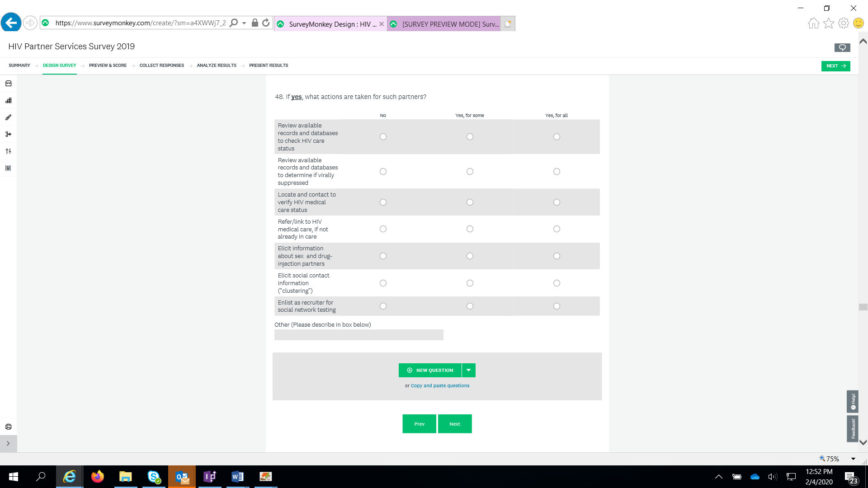
Task: Select 'No' for Locate and contact row
Action: point(383,202)
